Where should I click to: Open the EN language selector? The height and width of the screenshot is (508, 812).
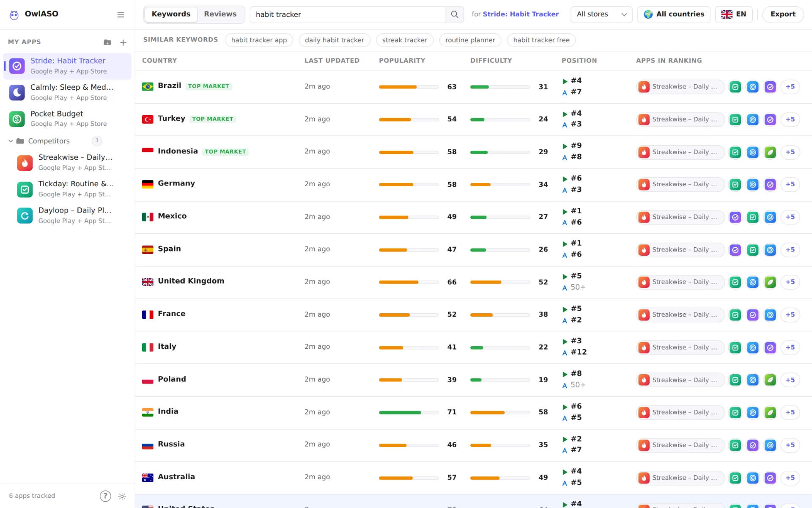point(734,14)
